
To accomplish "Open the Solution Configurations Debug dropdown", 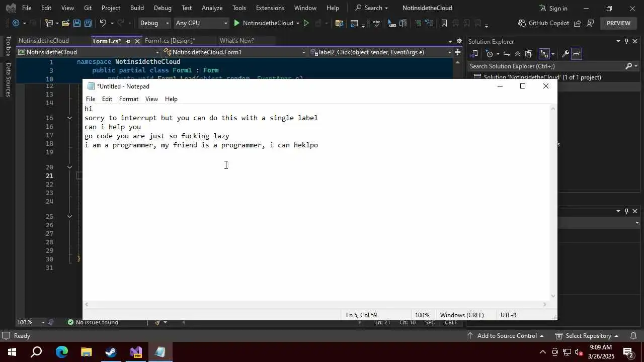I will pyautogui.click(x=154, y=23).
